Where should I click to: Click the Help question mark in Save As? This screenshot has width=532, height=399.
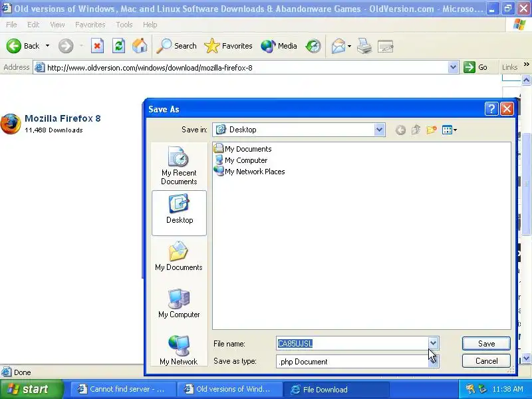point(491,109)
